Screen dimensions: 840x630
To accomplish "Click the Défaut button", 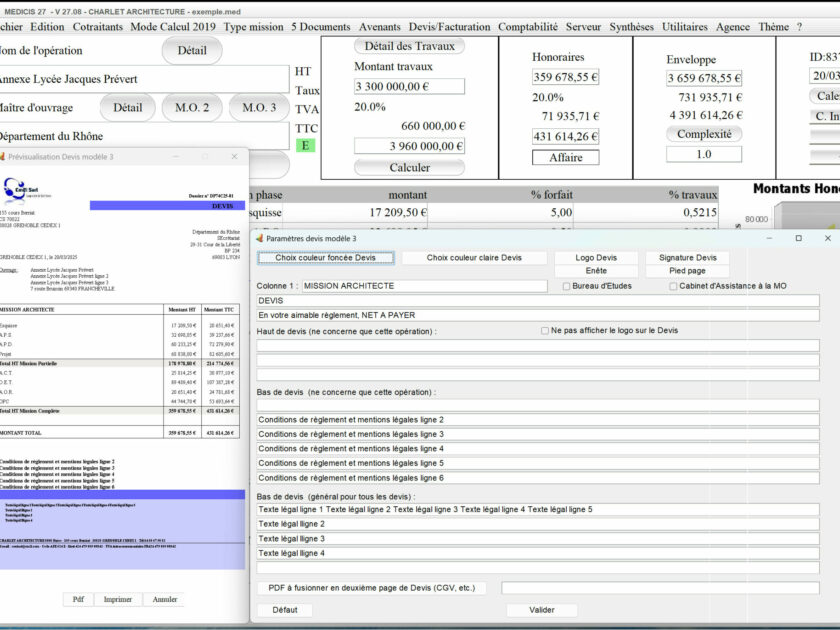I will 285,610.
